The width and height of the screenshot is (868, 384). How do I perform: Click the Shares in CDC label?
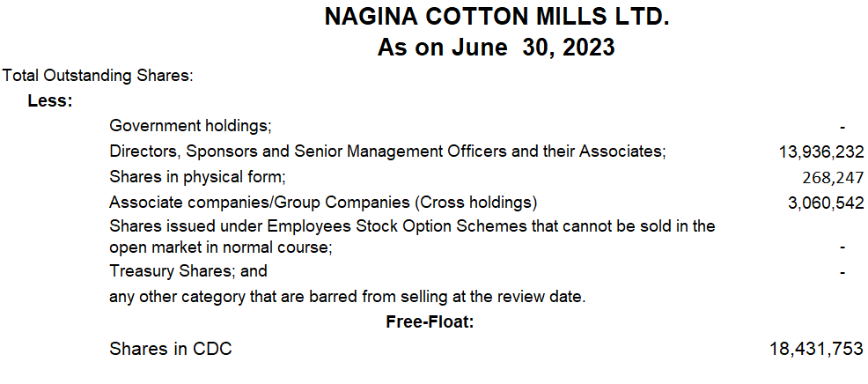pyautogui.click(x=171, y=349)
